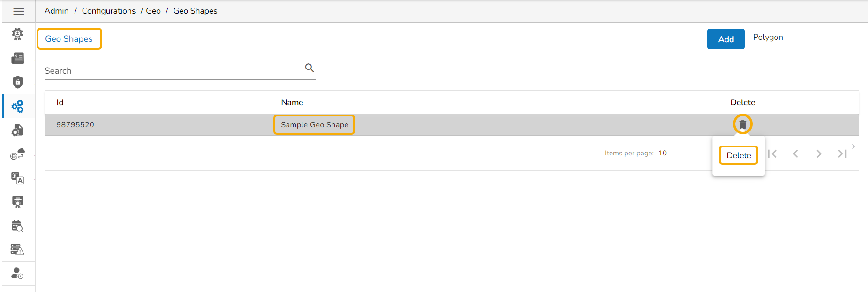Click the Configurations breadcrumb
The height and width of the screenshot is (292, 868).
click(108, 11)
